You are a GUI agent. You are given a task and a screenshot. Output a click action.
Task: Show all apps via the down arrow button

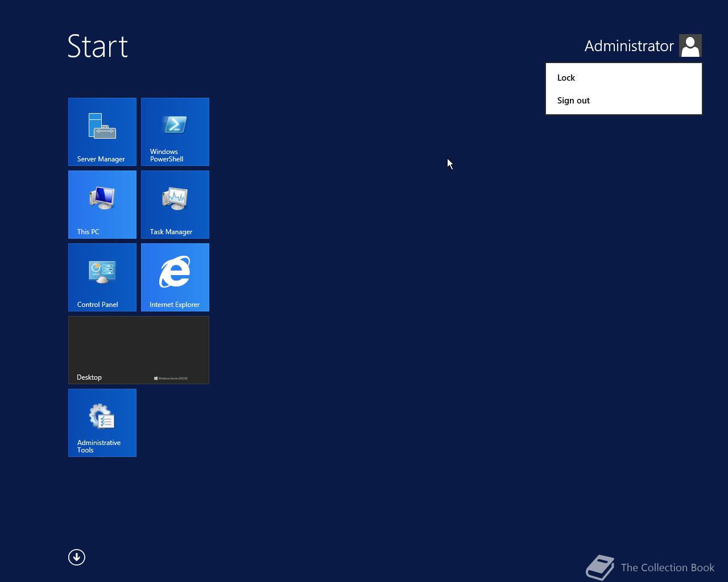pos(77,557)
